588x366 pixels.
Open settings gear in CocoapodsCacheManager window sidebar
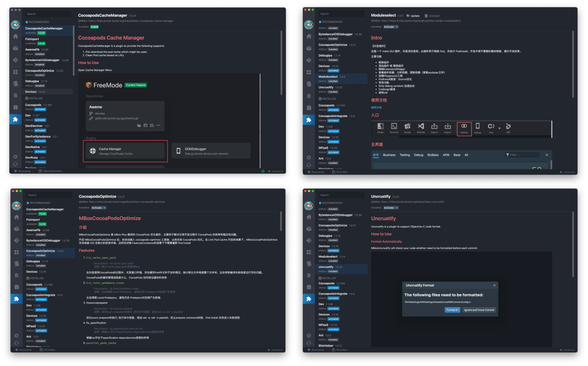point(15,157)
